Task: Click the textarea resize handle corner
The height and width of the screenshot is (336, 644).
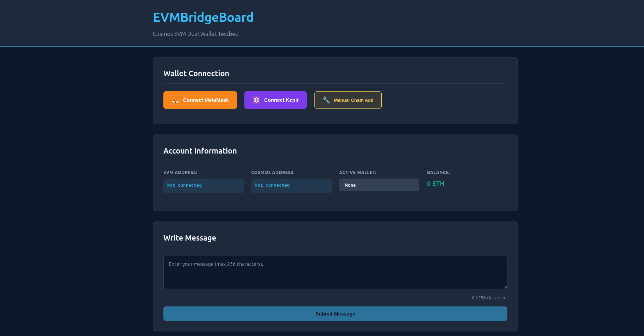Action: coord(505,287)
